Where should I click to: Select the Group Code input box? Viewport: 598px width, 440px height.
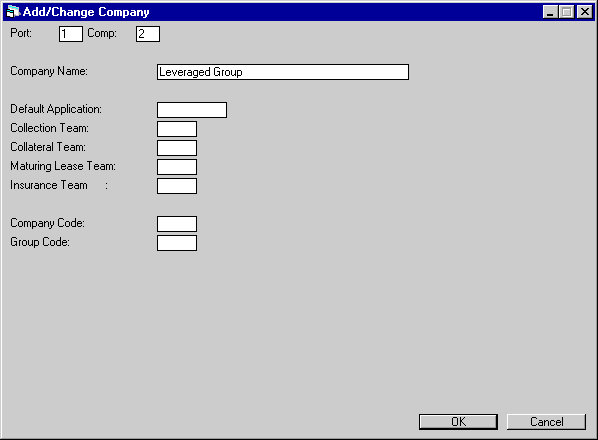point(177,243)
